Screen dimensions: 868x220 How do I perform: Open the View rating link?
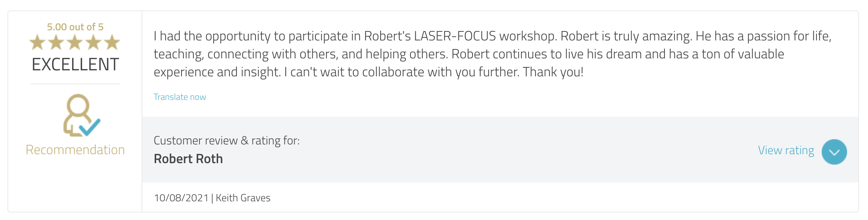(786, 150)
